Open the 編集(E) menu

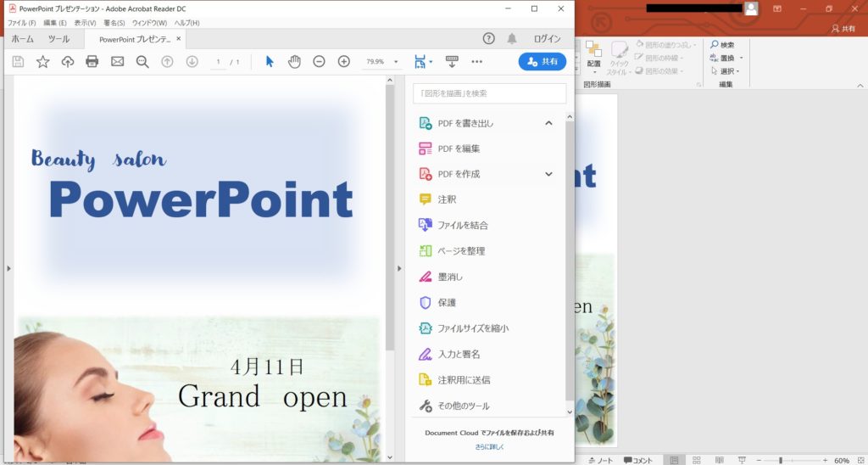pyautogui.click(x=55, y=23)
